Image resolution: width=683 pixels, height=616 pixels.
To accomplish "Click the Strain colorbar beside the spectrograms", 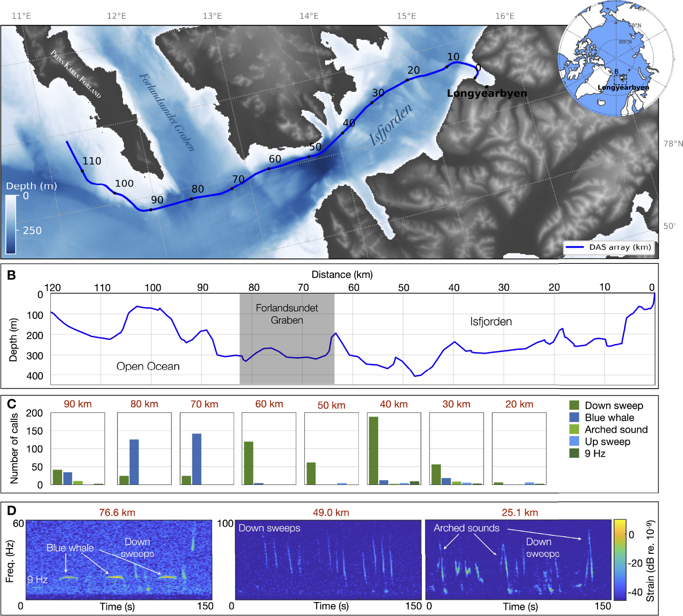I will [x=620, y=560].
